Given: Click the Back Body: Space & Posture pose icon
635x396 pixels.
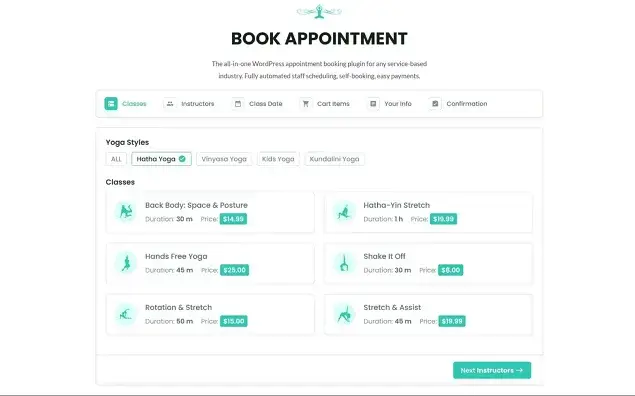Looking at the screenshot, I should pyautogui.click(x=126, y=211).
